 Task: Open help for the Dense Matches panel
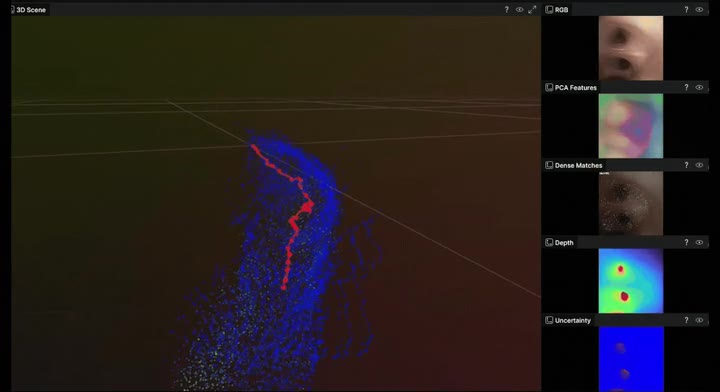click(x=686, y=165)
